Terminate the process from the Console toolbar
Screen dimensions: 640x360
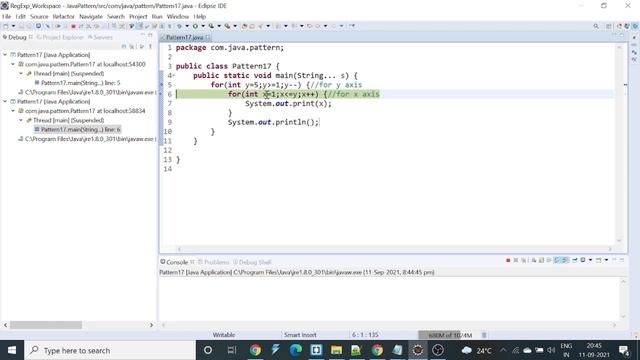point(508,260)
